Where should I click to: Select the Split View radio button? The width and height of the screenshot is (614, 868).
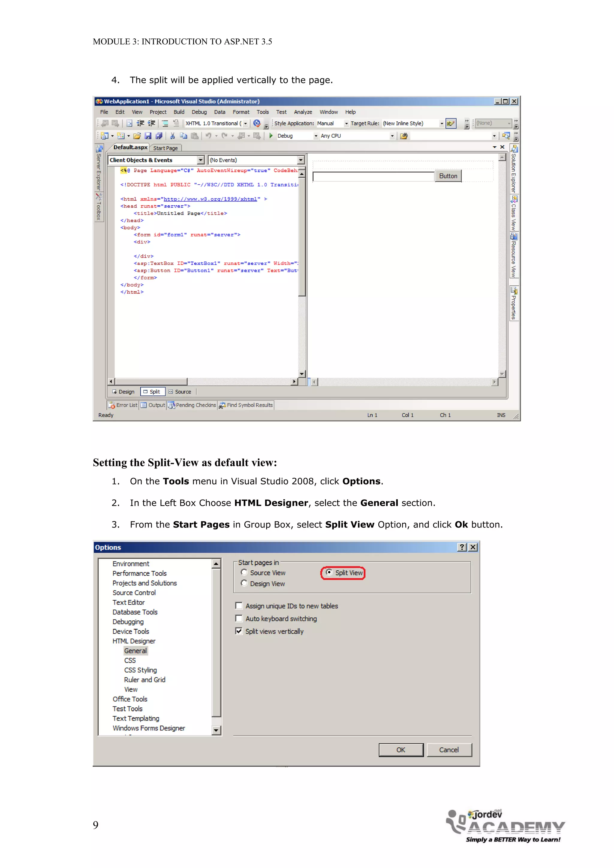[x=329, y=572]
